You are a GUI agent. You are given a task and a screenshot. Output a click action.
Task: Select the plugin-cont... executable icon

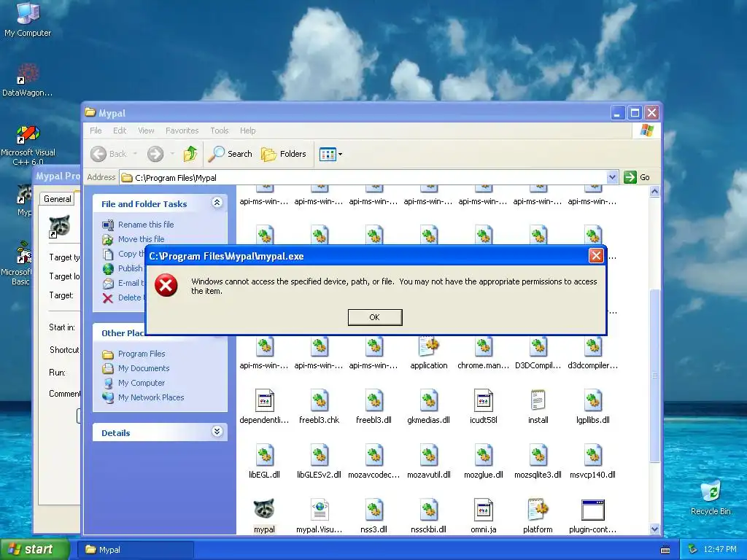(592, 510)
